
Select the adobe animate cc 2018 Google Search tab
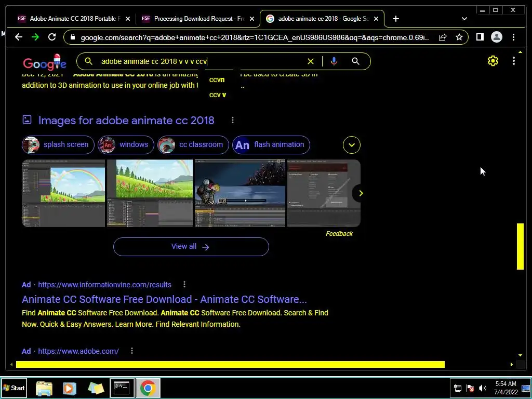point(323,19)
